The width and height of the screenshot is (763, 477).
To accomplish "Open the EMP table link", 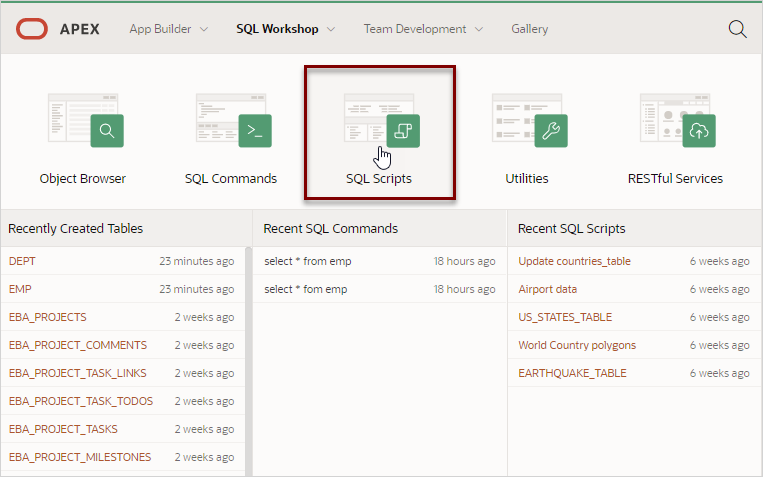I will pos(20,289).
